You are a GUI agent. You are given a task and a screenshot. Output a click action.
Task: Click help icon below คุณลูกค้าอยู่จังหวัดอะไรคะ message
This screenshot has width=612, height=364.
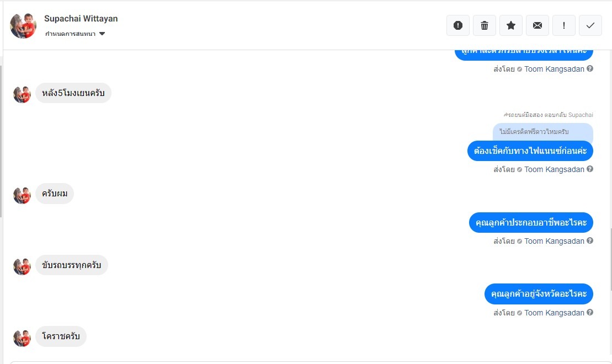(x=590, y=313)
